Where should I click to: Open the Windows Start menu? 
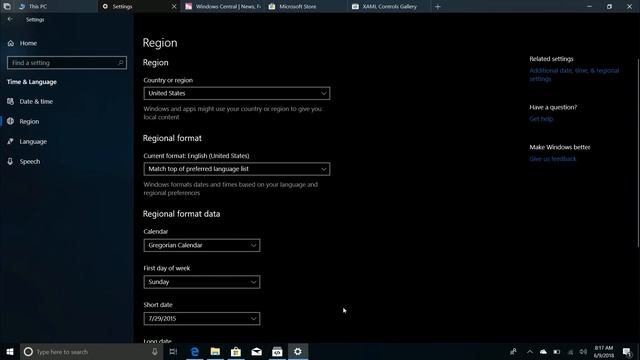coord(10,351)
